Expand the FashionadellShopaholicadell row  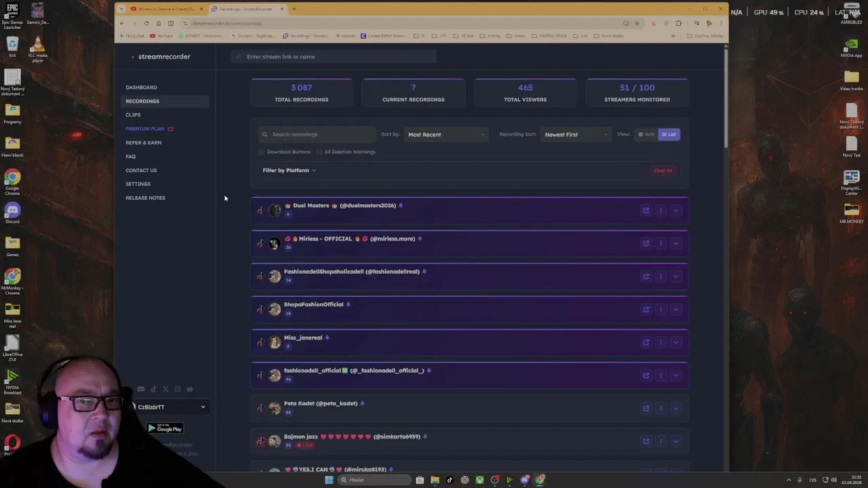675,277
